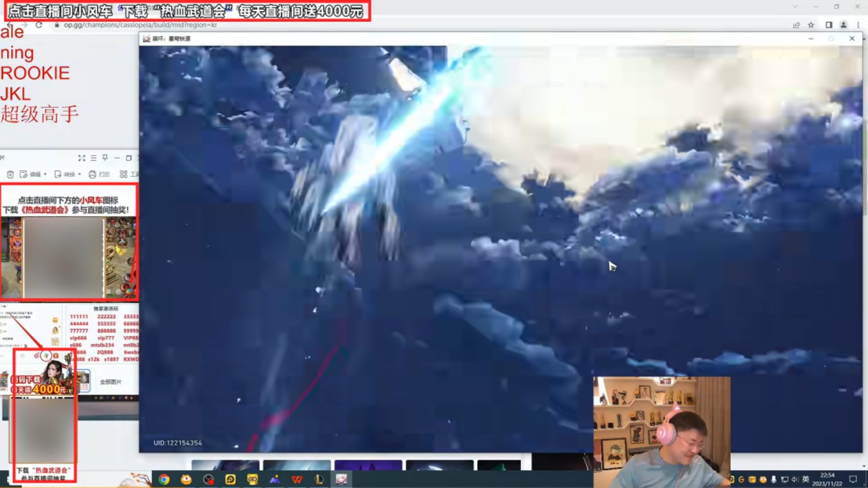The width and height of the screenshot is (868, 488).
Task: Click the yellow owl app icon in taskbar
Action: coord(253,479)
